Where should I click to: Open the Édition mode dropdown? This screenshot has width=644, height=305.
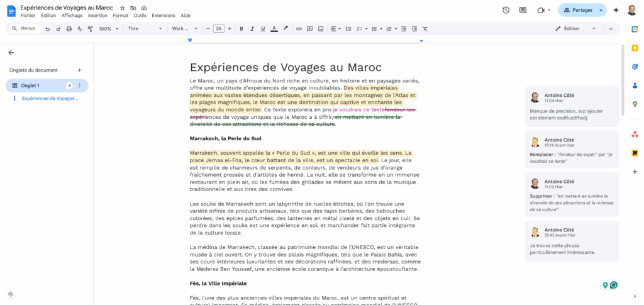(575, 29)
